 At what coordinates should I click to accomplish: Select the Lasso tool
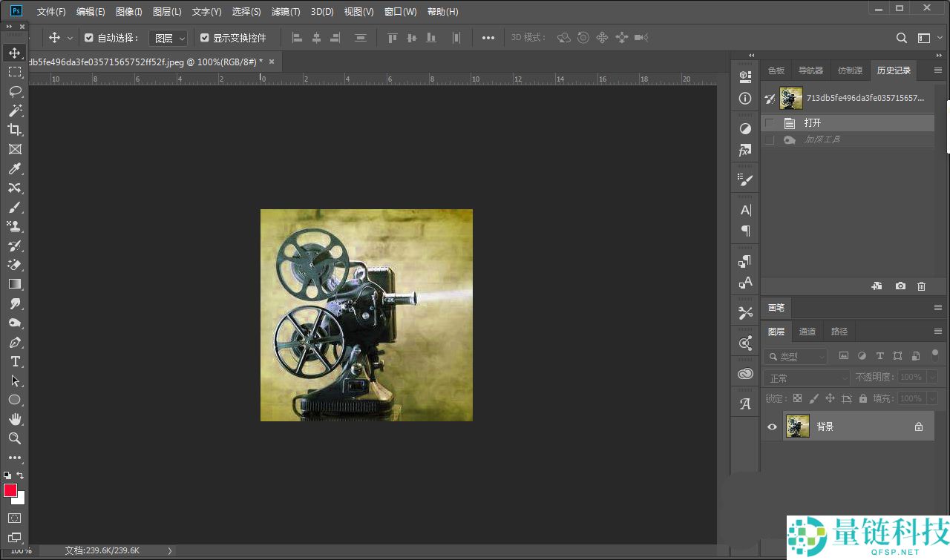tap(14, 91)
